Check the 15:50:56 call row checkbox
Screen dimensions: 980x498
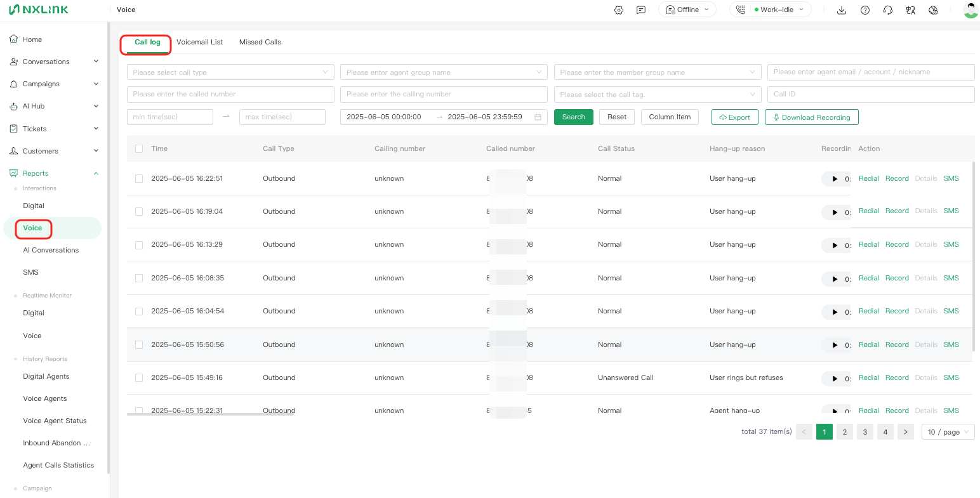139,345
